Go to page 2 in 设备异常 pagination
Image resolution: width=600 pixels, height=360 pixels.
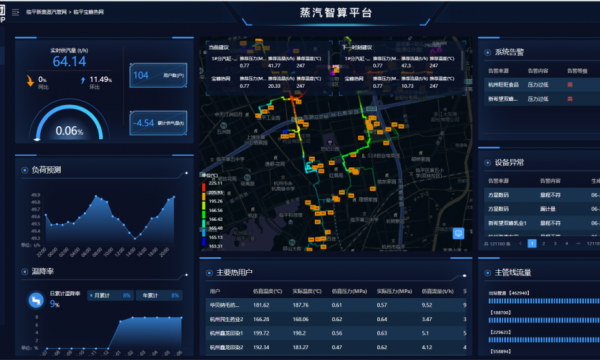[543, 244]
